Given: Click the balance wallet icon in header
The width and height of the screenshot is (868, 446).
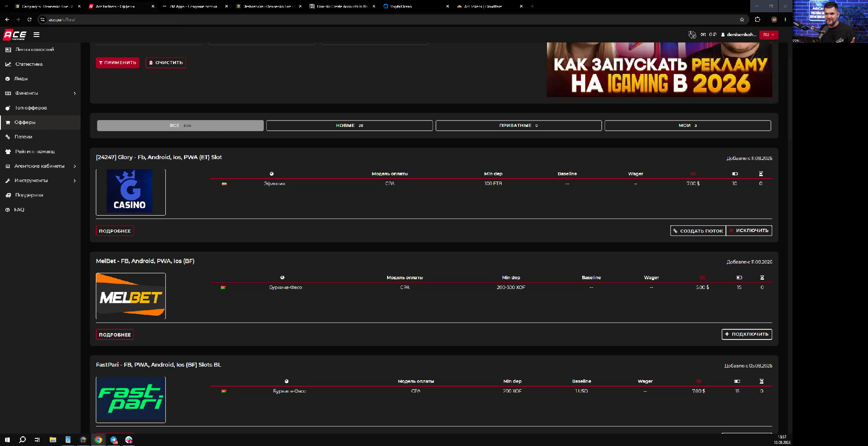Looking at the screenshot, I should [703, 35].
